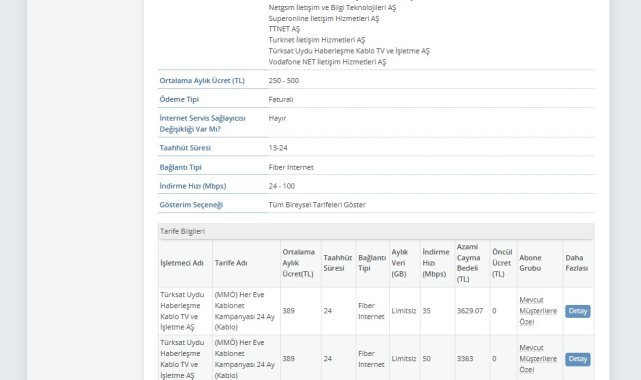The height and width of the screenshot is (380, 641).
Task: Click Vodafone NET İletişim Hizmetleri AŞ entry
Action: point(327,62)
